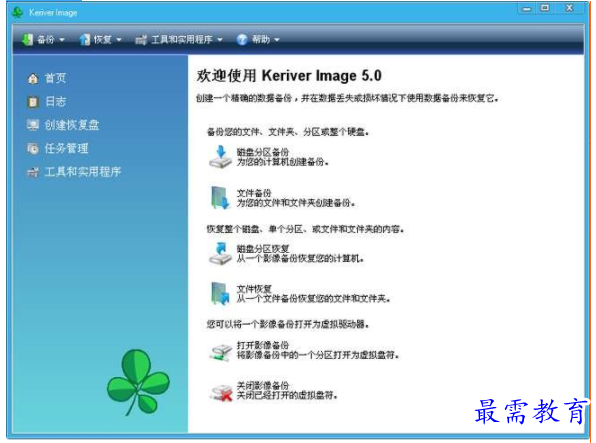
Task: Click description 将影像备份中的一个分区打开为虚拟盘符
Action: [318, 355]
